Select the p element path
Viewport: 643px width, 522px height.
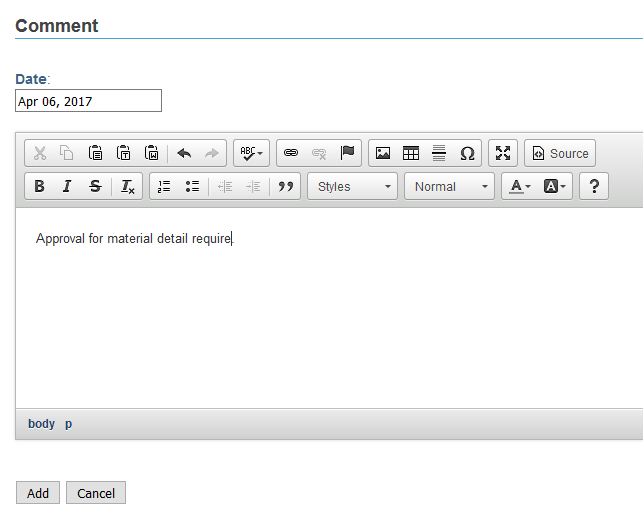(x=68, y=424)
